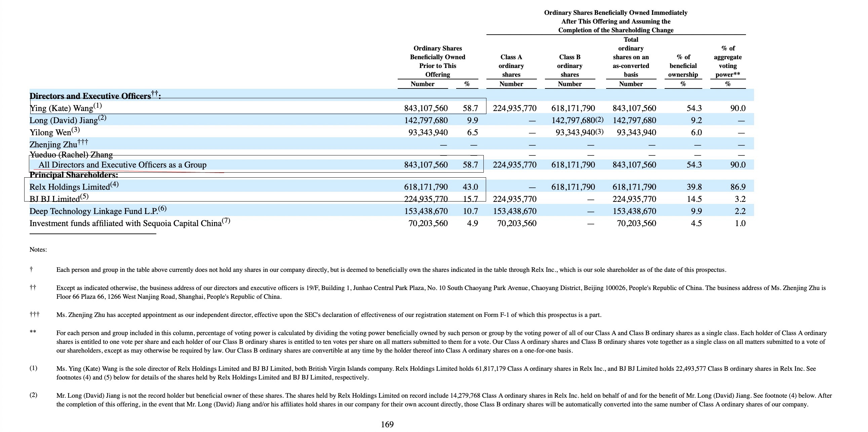
Task: Click the Notes: label below the table
Action: [38, 250]
